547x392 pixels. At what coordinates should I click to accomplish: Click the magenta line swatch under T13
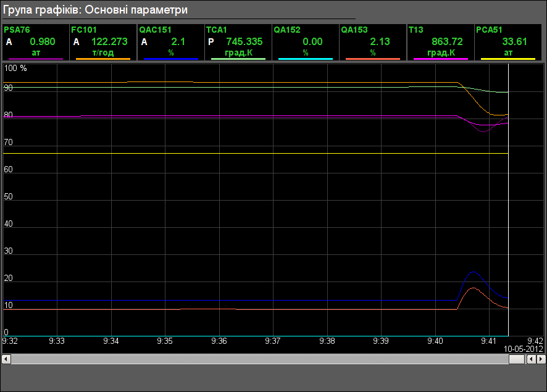pos(441,59)
